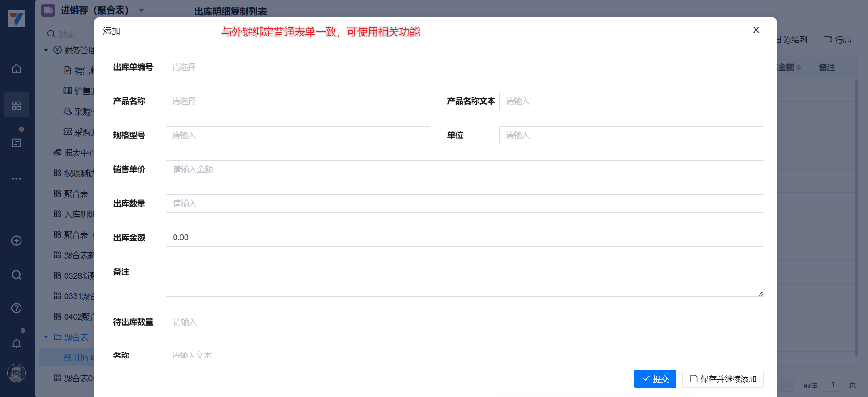868x397 pixels.
Task: Click the 出库金额 field showing 0.00
Action: 465,238
